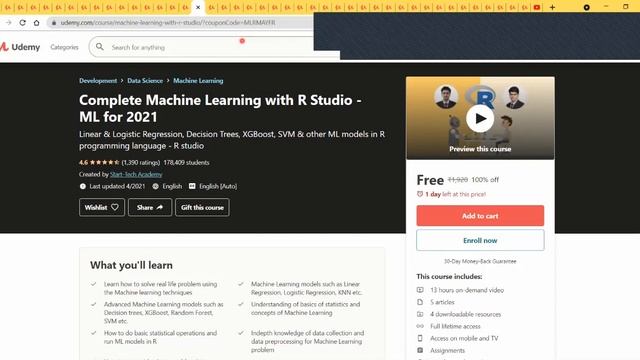Click the downloadable resources icon

[x=420, y=314]
